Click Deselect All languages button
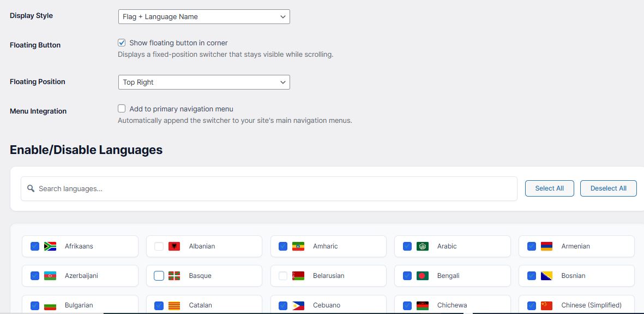 (x=608, y=188)
